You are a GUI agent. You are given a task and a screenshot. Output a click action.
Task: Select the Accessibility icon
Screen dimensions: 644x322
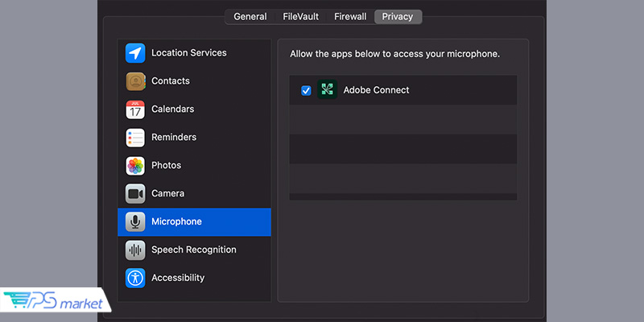tap(135, 279)
